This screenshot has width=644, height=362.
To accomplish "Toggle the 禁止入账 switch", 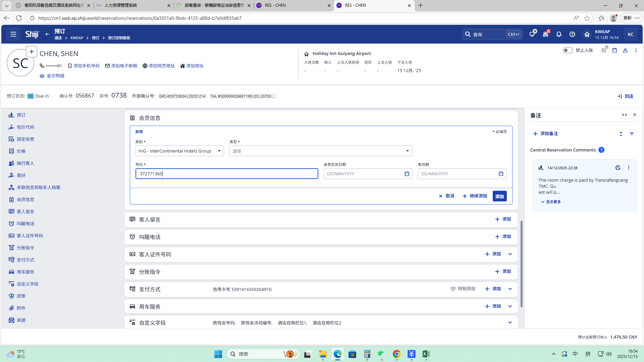I will [x=568, y=50].
